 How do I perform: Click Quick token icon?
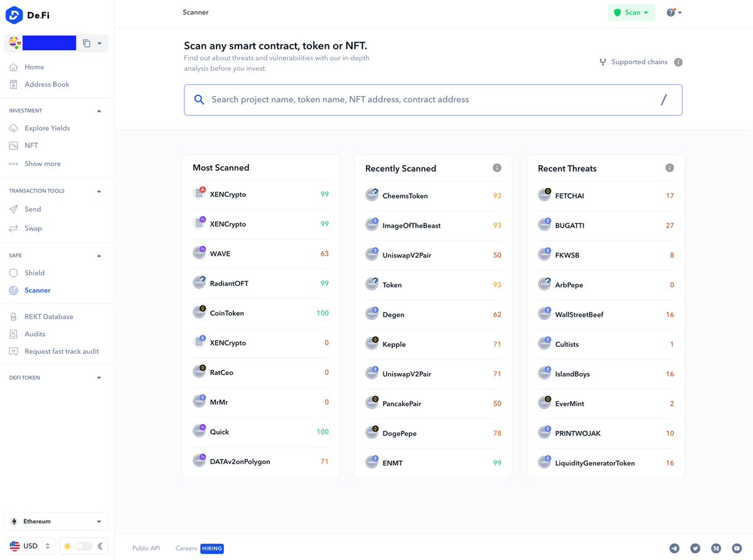[200, 431]
